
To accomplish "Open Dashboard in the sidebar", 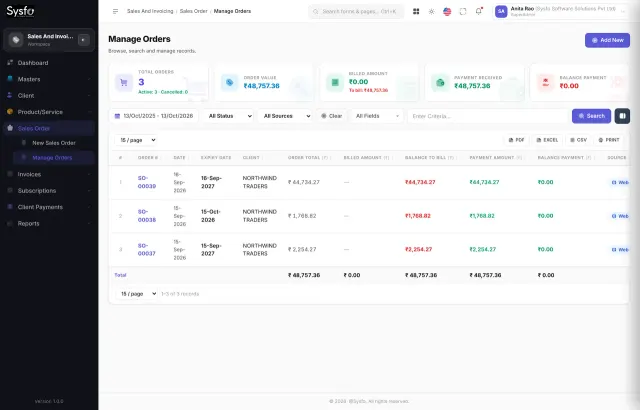I will (49, 63).
